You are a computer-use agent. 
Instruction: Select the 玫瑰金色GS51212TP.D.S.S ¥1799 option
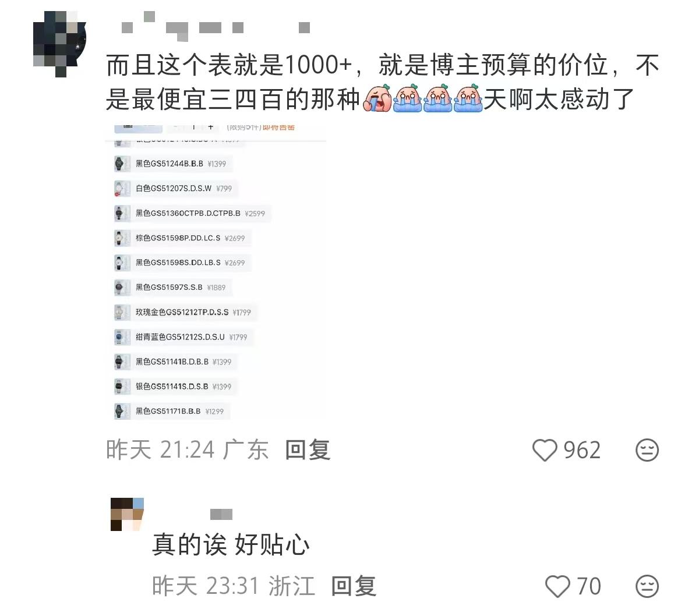[185, 312]
